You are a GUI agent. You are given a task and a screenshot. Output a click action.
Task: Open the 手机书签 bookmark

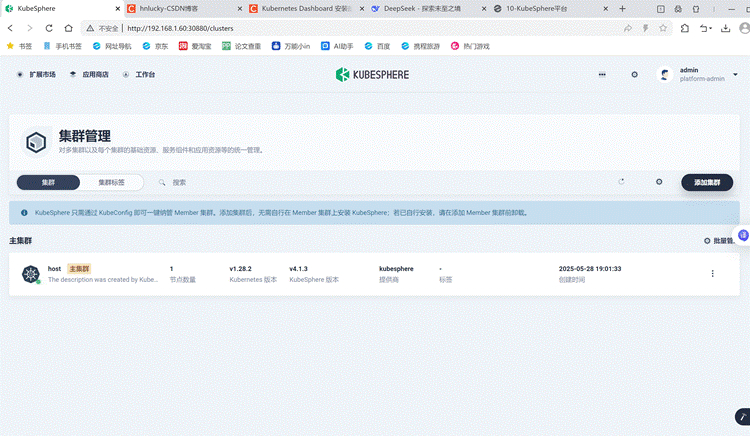pos(63,46)
